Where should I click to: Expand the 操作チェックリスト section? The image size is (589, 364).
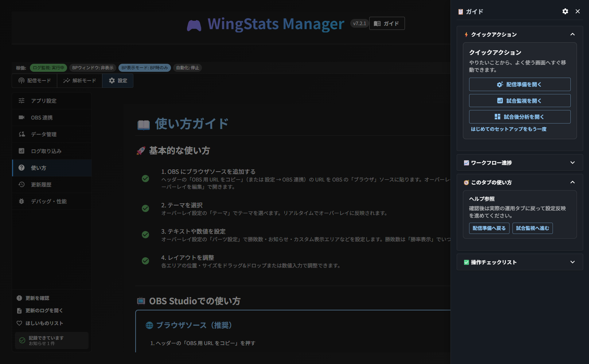(x=573, y=262)
